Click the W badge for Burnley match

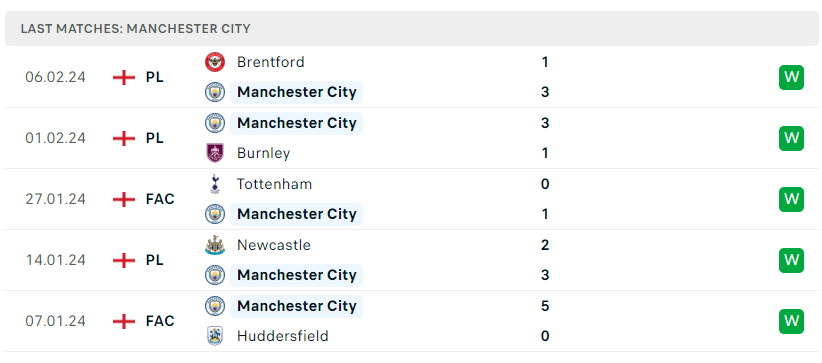click(791, 138)
